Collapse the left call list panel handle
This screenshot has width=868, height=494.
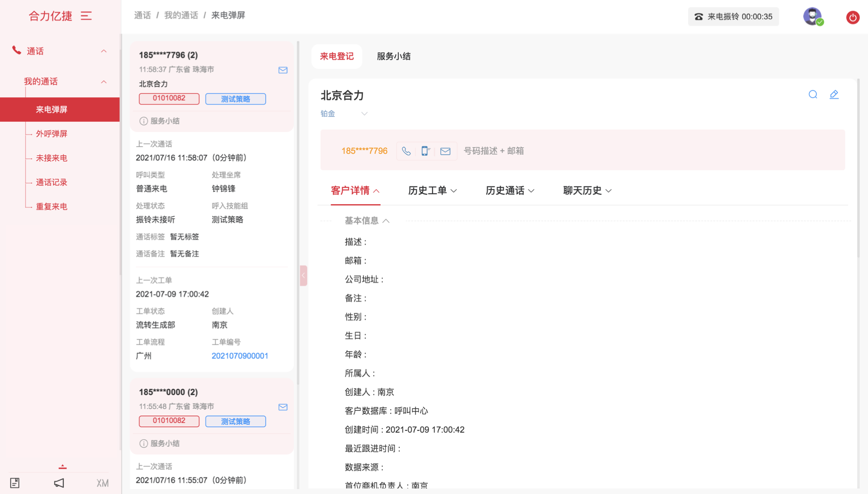point(303,276)
